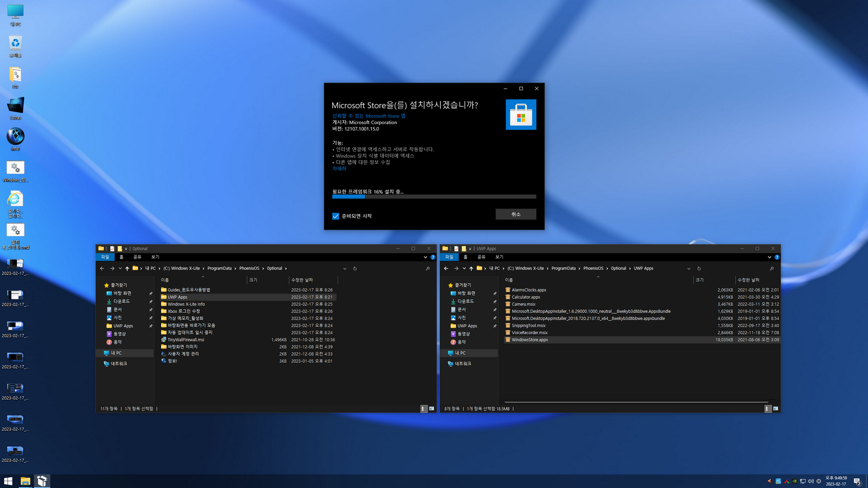868x488 pixels.
Task: Go up one folder in Optional window
Action: pyautogui.click(x=127, y=269)
